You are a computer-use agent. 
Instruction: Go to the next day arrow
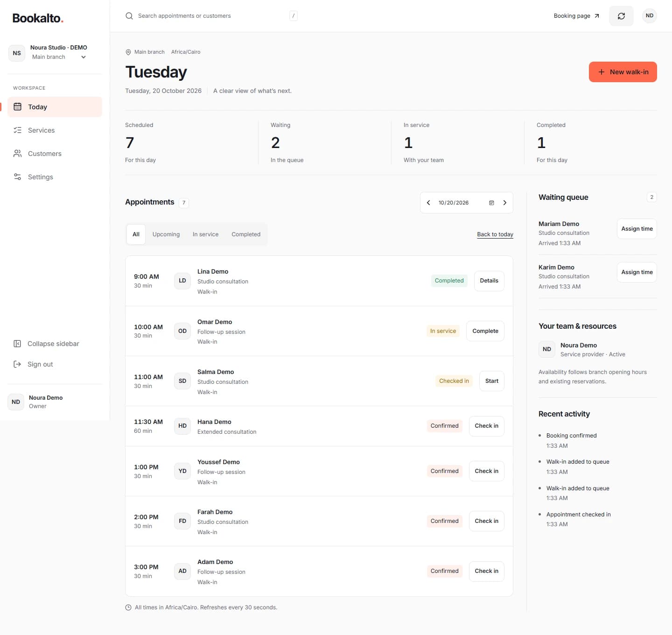click(x=504, y=203)
